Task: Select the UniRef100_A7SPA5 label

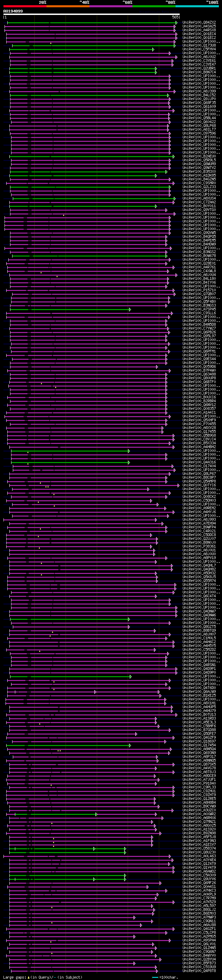Action: (199, 309)
